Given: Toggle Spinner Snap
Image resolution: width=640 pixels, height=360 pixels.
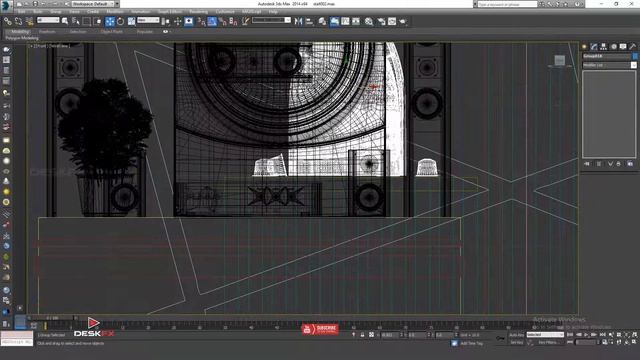Looking at the screenshot, I should click(233, 21).
